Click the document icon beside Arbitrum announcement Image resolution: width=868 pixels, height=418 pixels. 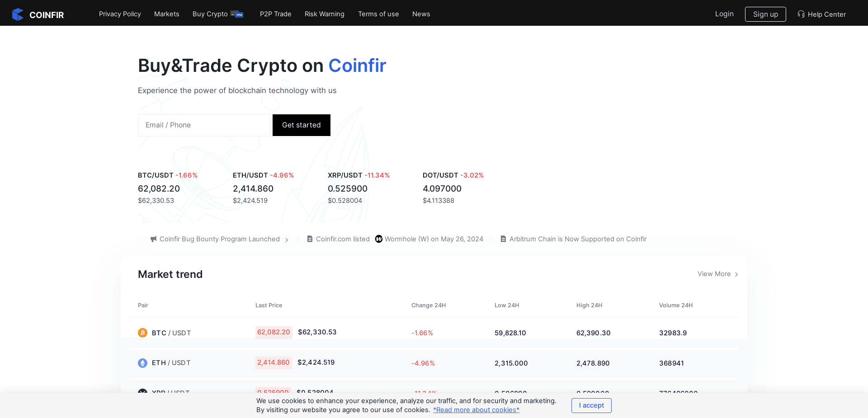click(503, 239)
